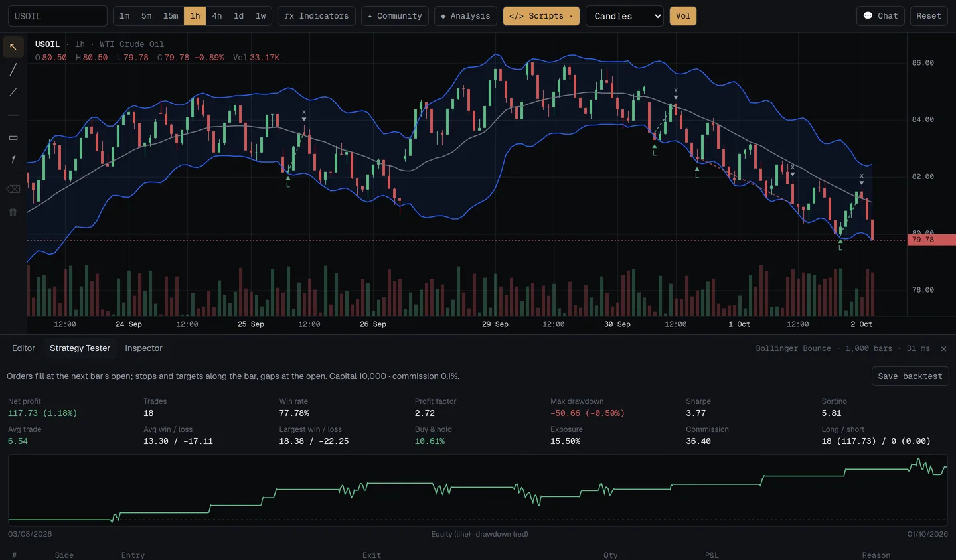Switch to 1w timeframe

coord(261,16)
